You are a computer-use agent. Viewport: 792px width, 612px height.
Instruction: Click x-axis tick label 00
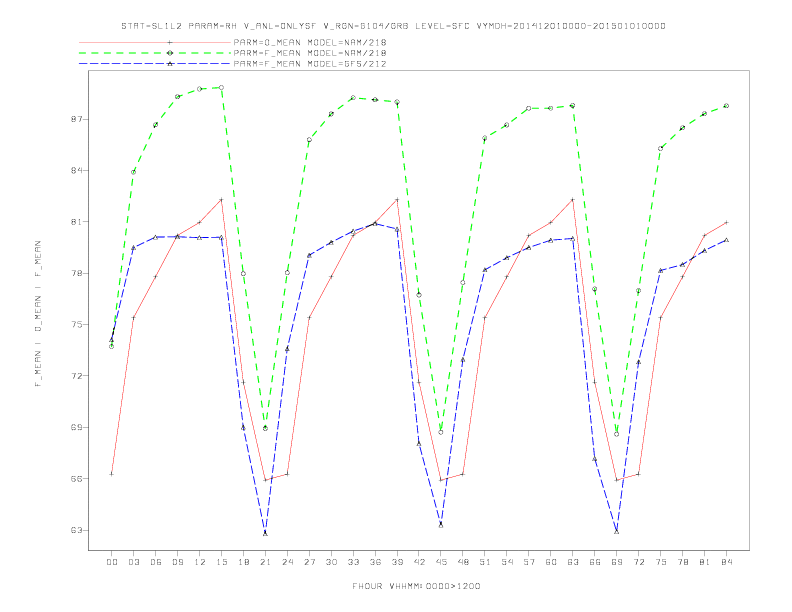pos(112,562)
